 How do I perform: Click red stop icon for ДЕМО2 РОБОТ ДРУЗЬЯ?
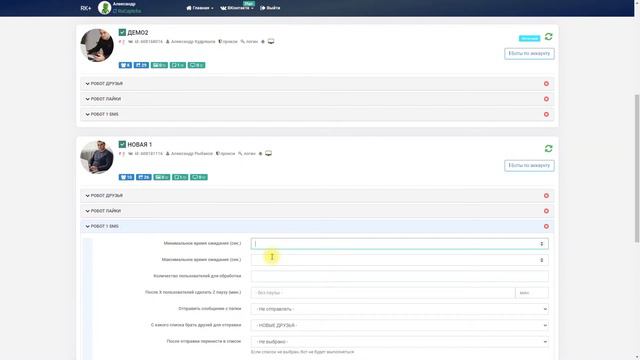(546, 84)
